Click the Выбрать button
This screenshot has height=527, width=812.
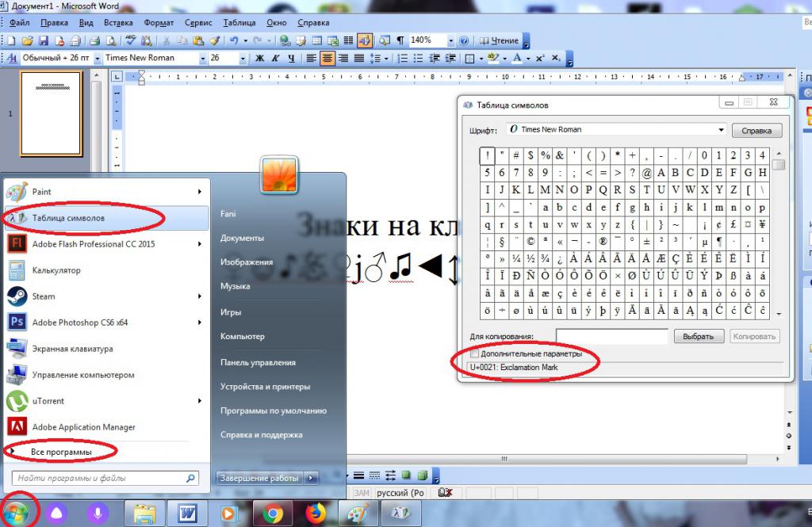(699, 336)
